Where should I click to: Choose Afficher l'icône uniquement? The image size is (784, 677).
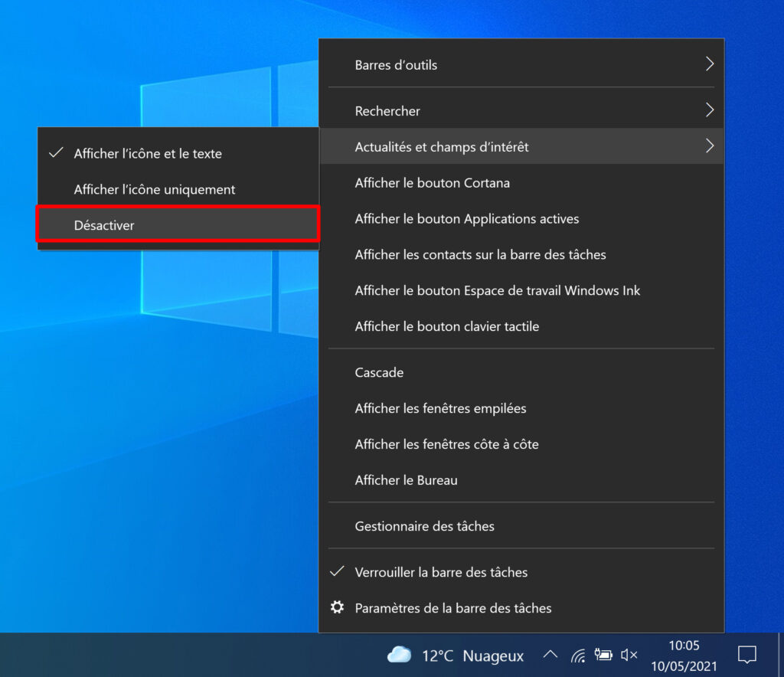178,189
